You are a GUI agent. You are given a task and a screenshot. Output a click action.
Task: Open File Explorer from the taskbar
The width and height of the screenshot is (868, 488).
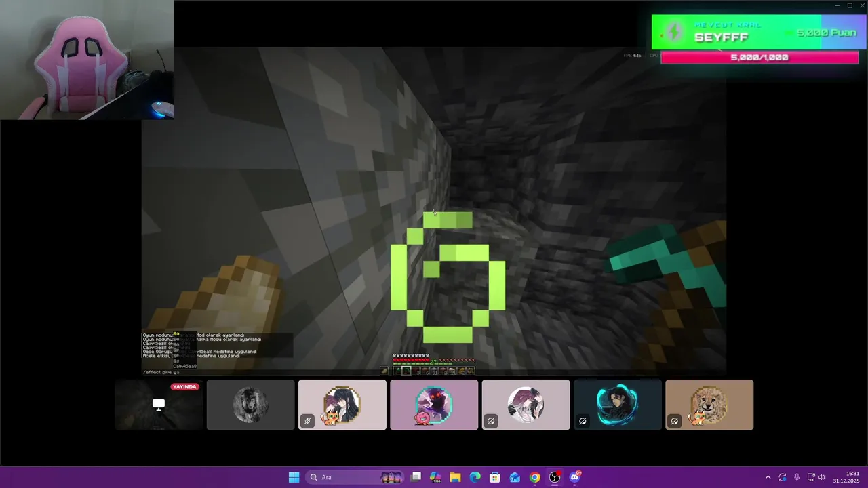(455, 477)
